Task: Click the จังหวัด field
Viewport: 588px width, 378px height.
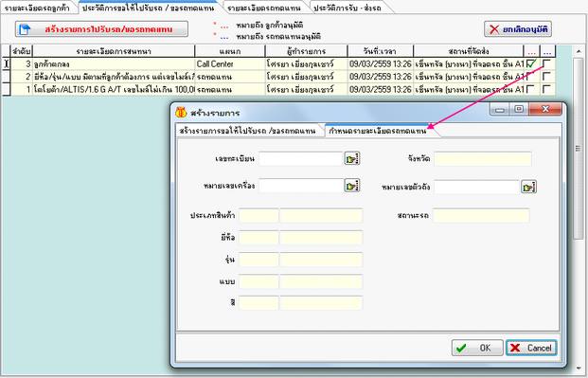Action: (483, 159)
